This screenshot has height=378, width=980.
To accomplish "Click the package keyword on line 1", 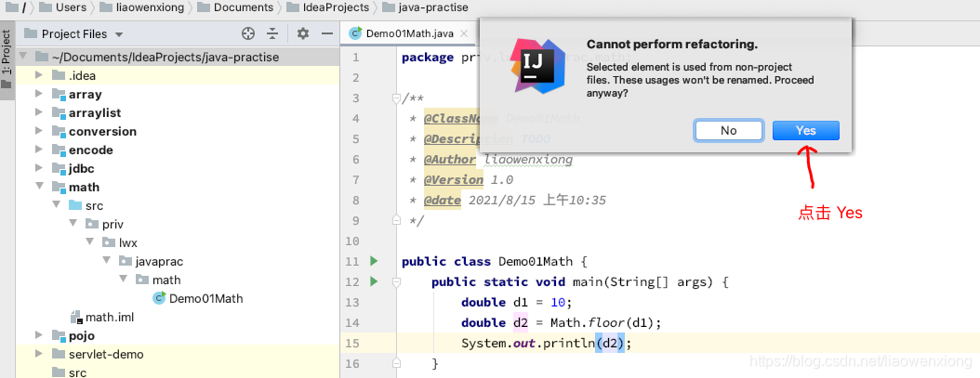I will [x=428, y=58].
